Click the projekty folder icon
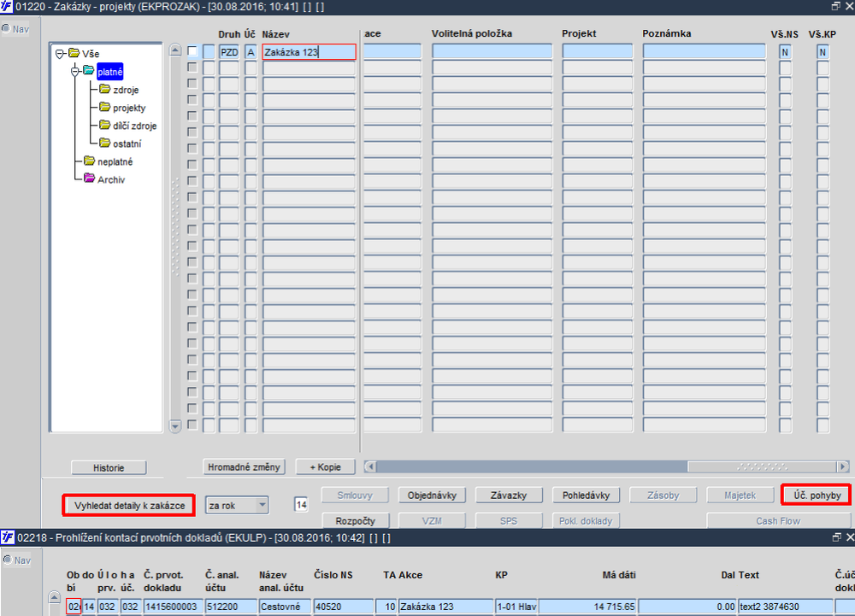Viewport: 855px width, 616px height. point(104,107)
